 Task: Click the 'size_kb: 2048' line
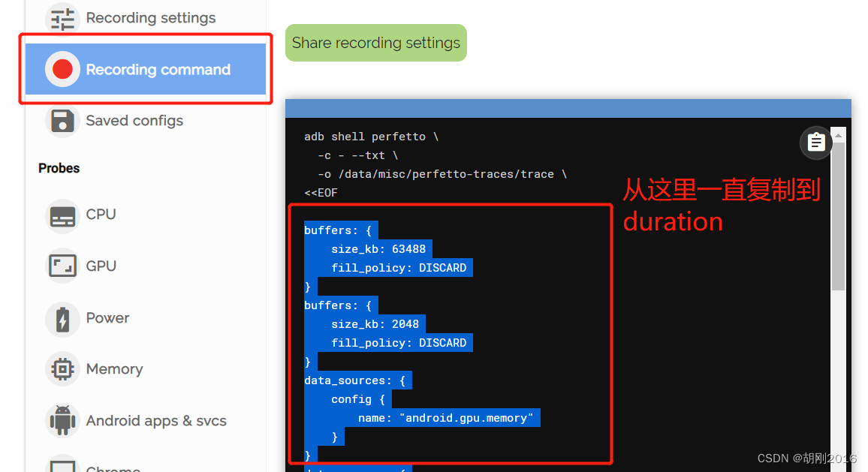(x=375, y=324)
